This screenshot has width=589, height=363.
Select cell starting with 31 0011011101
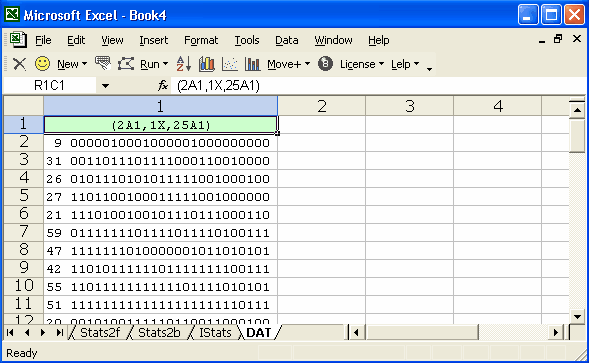[160, 161]
